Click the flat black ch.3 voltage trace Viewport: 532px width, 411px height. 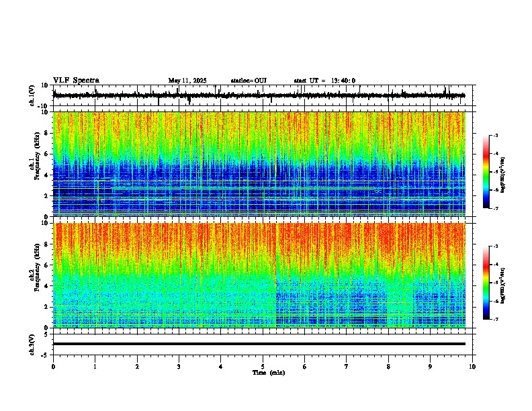pos(259,344)
